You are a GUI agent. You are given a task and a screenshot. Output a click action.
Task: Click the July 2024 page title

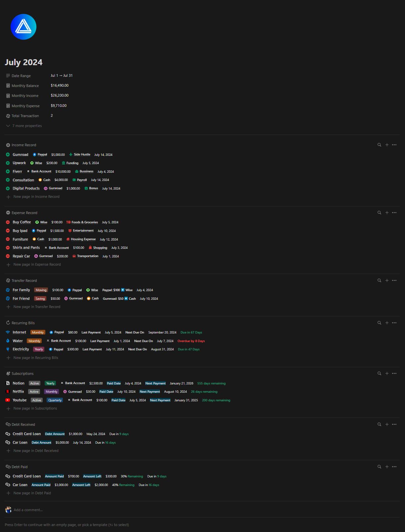(x=23, y=62)
